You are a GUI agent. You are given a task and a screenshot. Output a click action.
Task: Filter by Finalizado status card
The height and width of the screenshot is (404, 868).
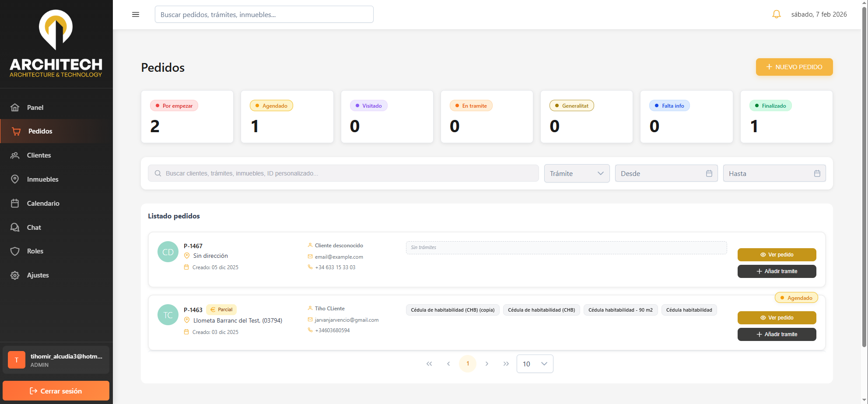tap(786, 116)
